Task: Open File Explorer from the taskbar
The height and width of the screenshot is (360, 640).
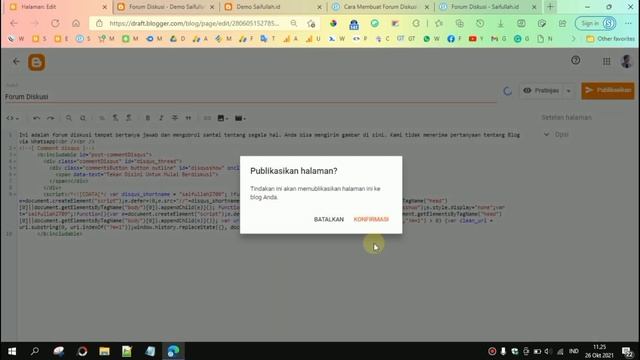Action: click(x=104, y=351)
